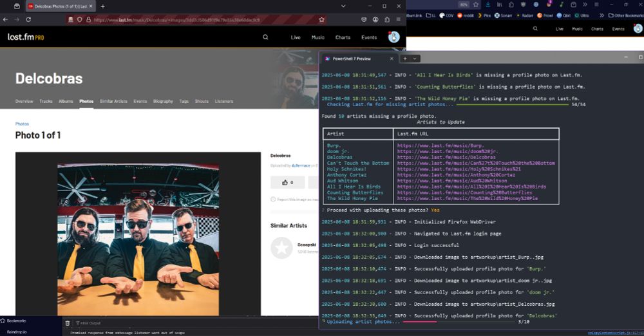Click the shield tracking protection icon

79,19
